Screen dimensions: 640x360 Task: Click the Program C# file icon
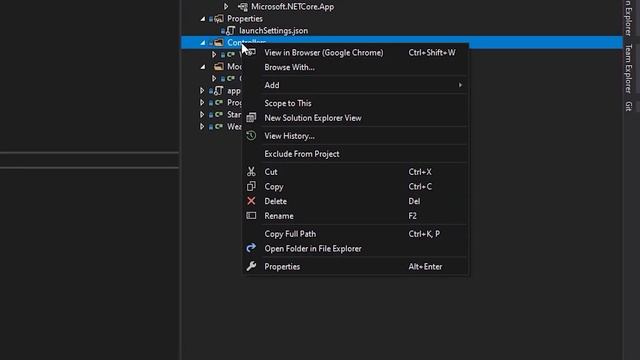click(219, 102)
